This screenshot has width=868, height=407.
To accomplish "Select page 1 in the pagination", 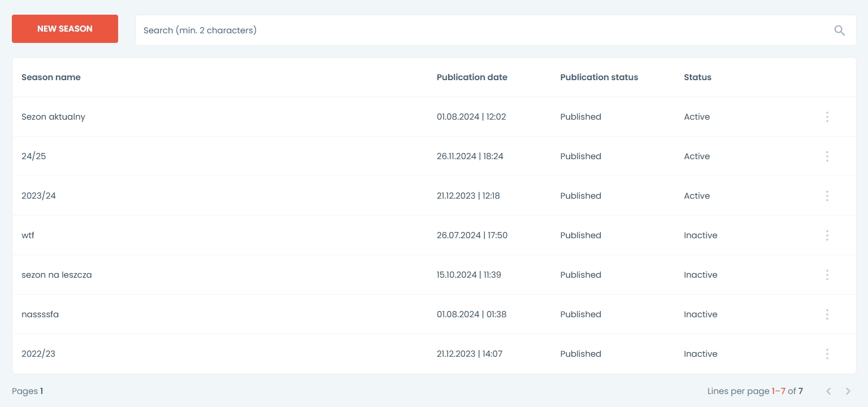I will (x=41, y=391).
